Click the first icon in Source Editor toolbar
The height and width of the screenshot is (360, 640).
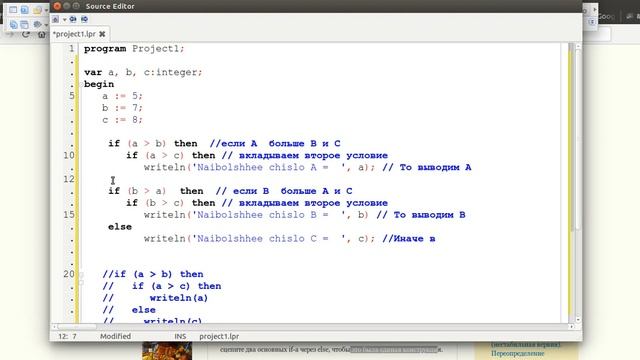click(56, 19)
